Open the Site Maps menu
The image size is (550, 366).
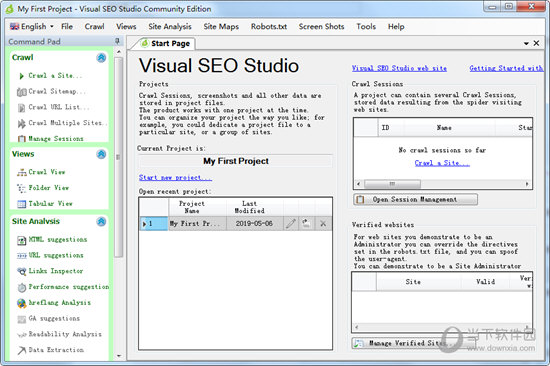coord(221,26)
